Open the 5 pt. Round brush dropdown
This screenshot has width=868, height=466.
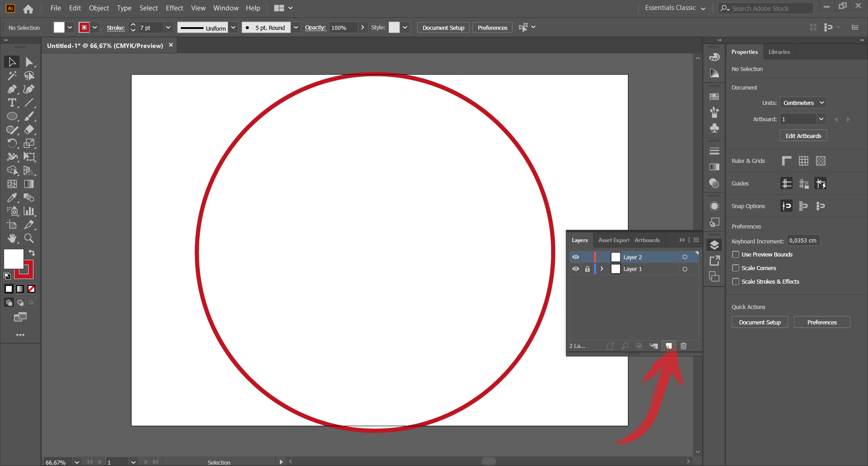tap(296, 28)
